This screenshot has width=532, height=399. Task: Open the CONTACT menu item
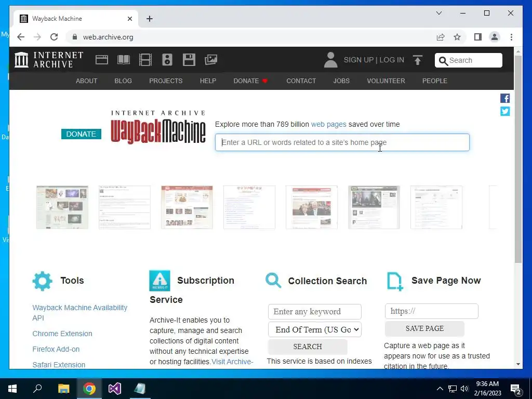301,81
